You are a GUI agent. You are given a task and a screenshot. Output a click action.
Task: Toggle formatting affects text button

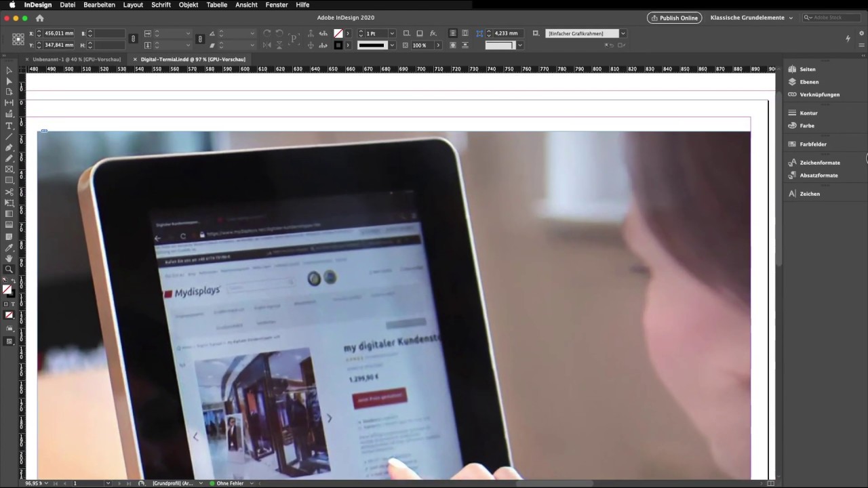point(12,304)
